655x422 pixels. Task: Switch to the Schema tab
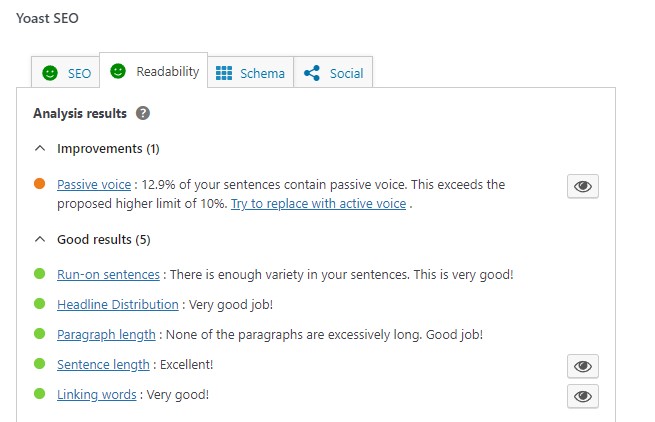pyautogui.click(x=250, y=73)
